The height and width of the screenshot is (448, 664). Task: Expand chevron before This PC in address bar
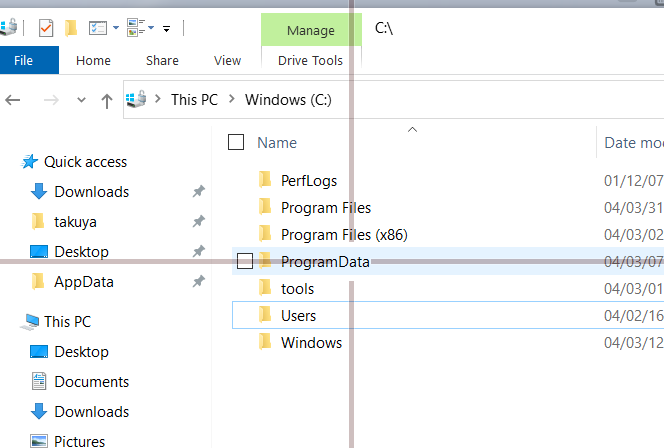click(x=158, y=99)
